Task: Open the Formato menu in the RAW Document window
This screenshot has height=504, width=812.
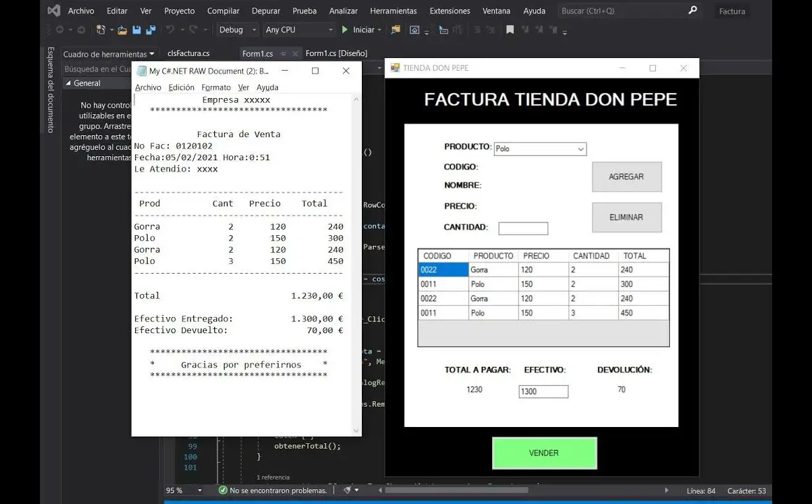Action: [216, 87]
